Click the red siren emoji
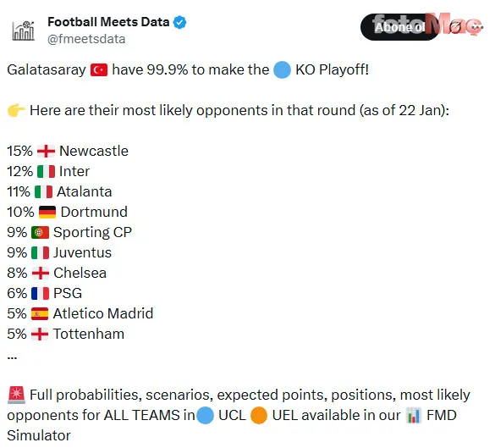Image resolution: width=495 pixels, height=448 pixels. [x=16, y=395]
